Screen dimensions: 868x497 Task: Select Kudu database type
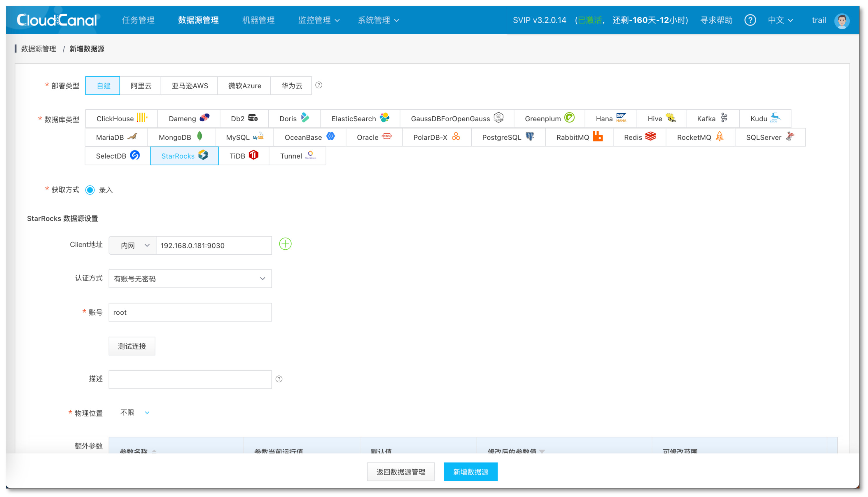tap(765, 118)
